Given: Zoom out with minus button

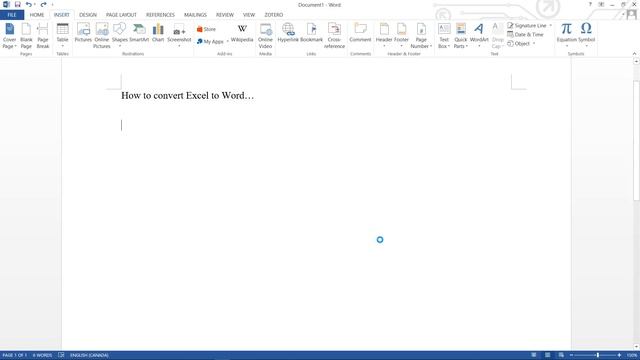Looking at the screenshot, I should pos(572,356).
